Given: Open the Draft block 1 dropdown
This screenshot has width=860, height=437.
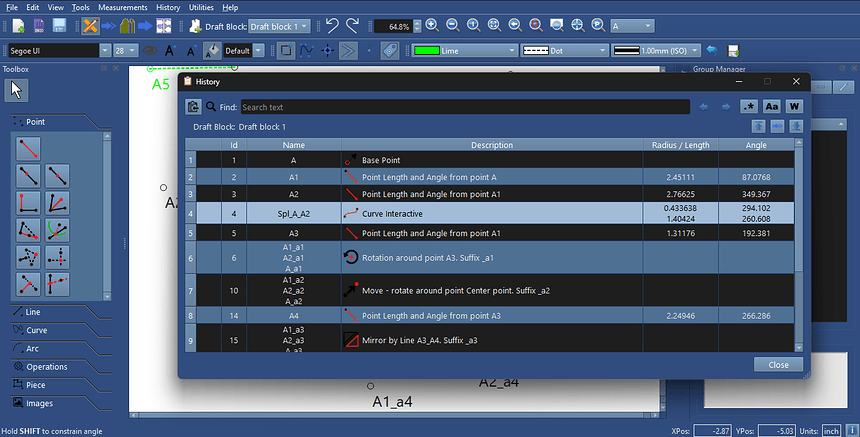Looking at the screenshot, I should pos(277,26).
